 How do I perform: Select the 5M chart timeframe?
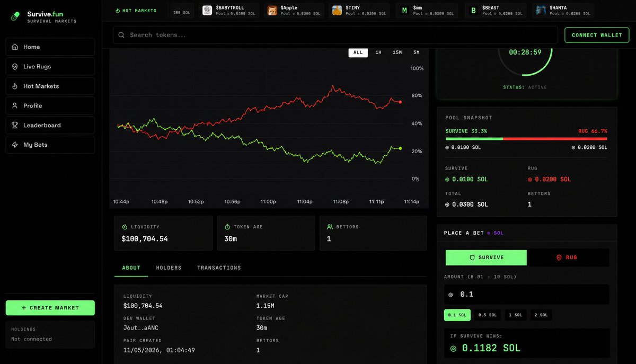[x=417, y=52]
